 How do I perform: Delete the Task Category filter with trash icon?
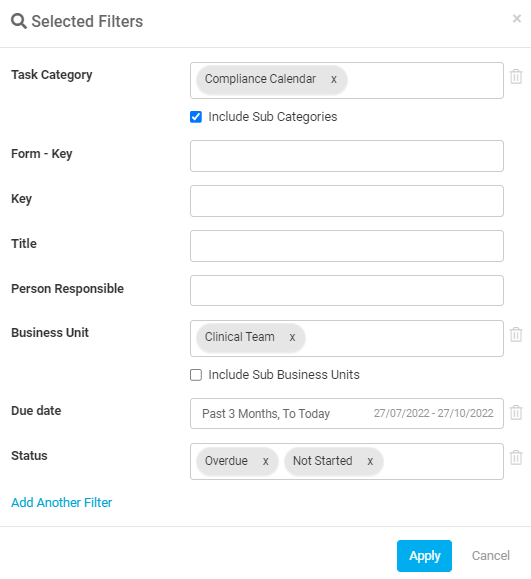pos(516,76)
